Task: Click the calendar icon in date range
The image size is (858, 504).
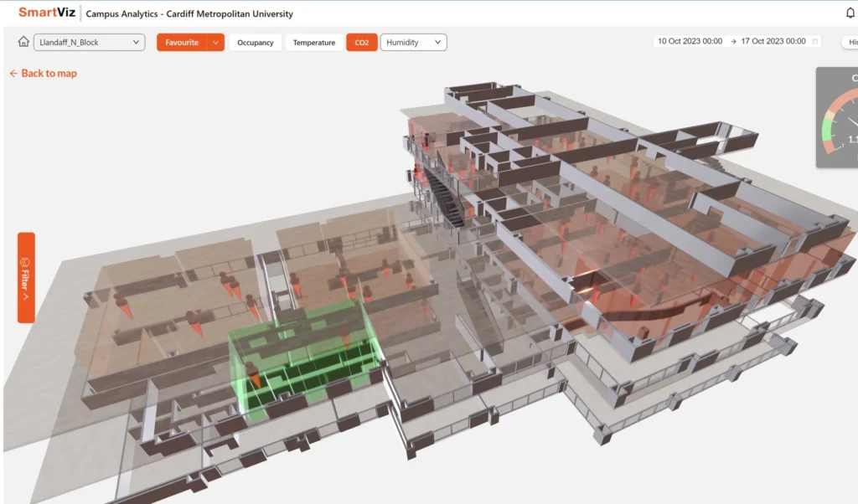Action: click(x=815, y=42)
